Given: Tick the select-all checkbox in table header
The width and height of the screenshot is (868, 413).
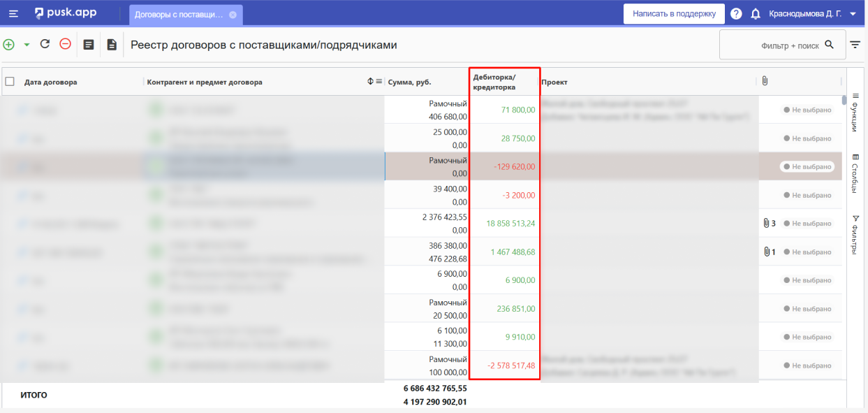Looking at the screenshot, I should point(10,82).
